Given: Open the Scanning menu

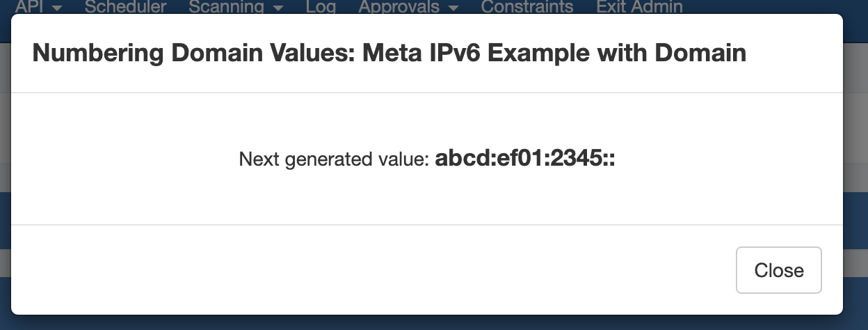Looking at the screenshot, I should click(x=226, y=7).
